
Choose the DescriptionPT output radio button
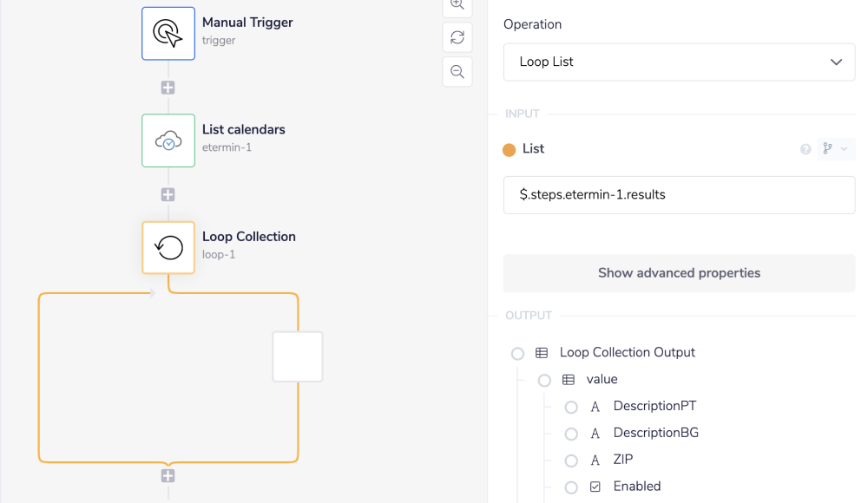click(x=571, y=408)
